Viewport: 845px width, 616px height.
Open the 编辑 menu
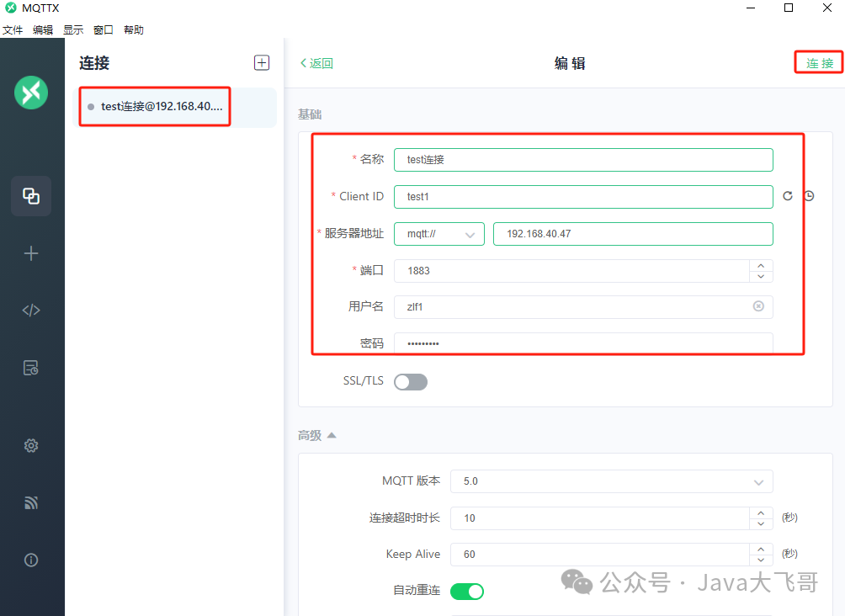[43, 30]
